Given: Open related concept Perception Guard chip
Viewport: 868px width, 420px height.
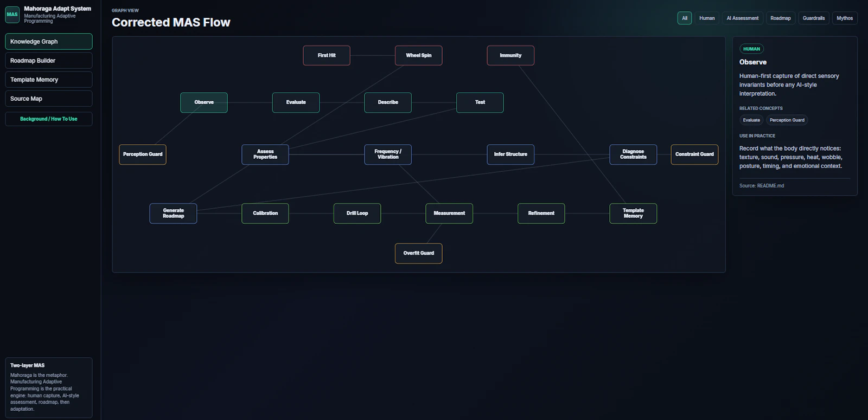Looking at the screenshot, I should click(x=787, y=120).
